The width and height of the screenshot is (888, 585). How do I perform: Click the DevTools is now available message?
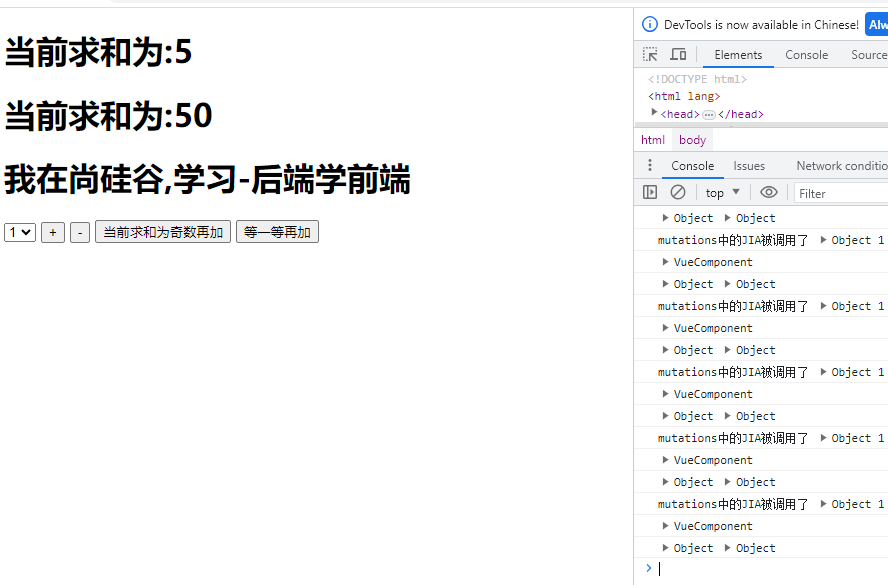coord(761,24)
